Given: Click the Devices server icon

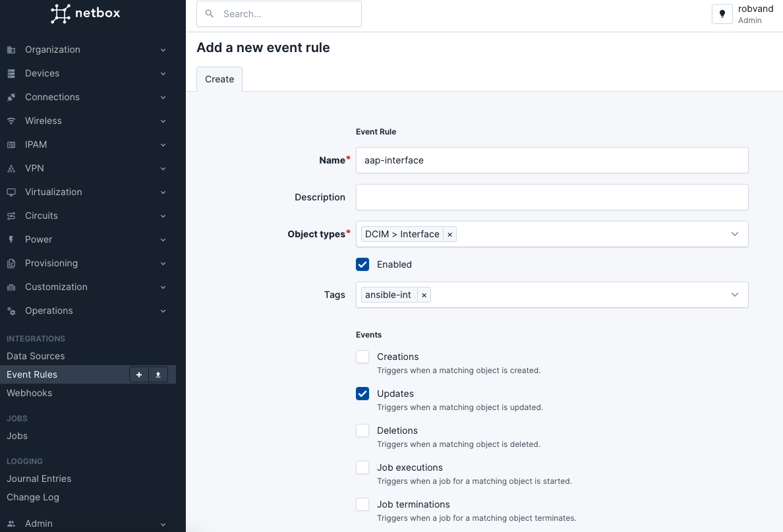Looking at the screenshot, I should [11, 73].
